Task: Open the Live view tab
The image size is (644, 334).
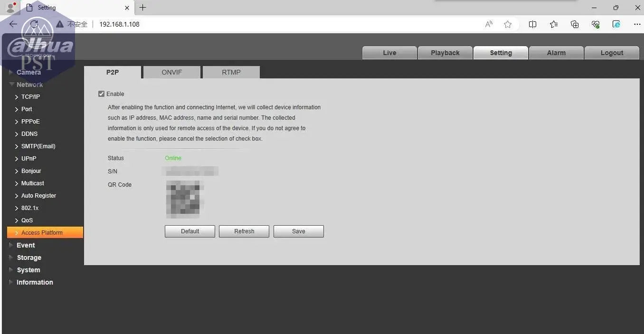Action: click(x=389, y=53)
